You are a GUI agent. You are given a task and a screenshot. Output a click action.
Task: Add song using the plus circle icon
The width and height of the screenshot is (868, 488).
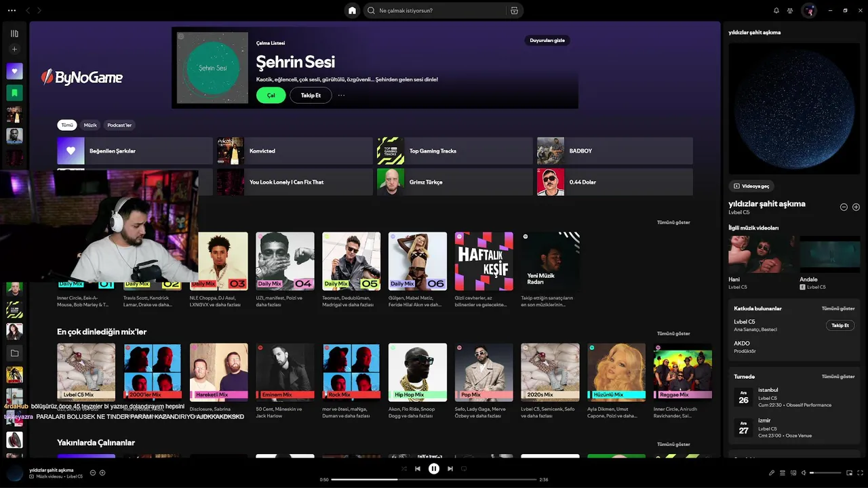(x=856, y=207)
